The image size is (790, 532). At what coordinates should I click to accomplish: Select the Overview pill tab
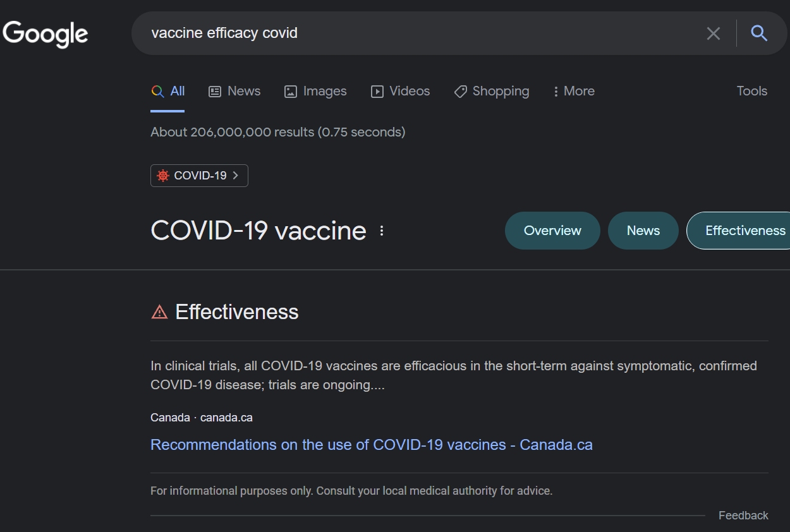(x=552, y=231)
